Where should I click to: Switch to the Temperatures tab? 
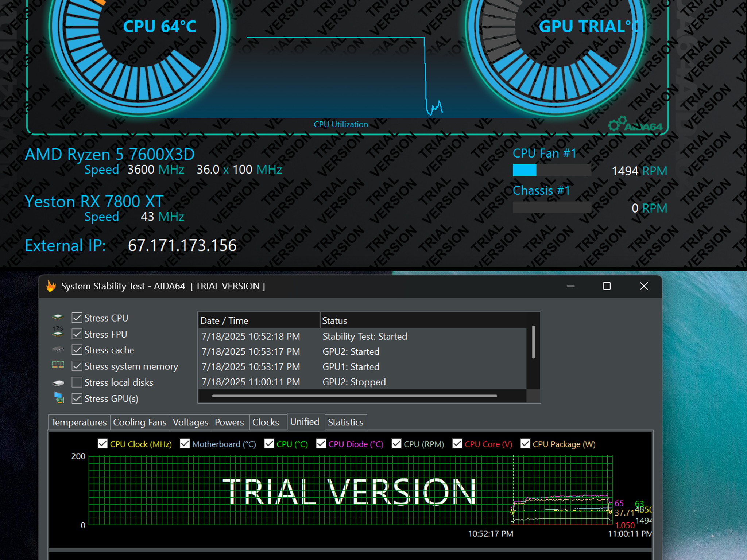pyautogui.click(x=79, y=422)
